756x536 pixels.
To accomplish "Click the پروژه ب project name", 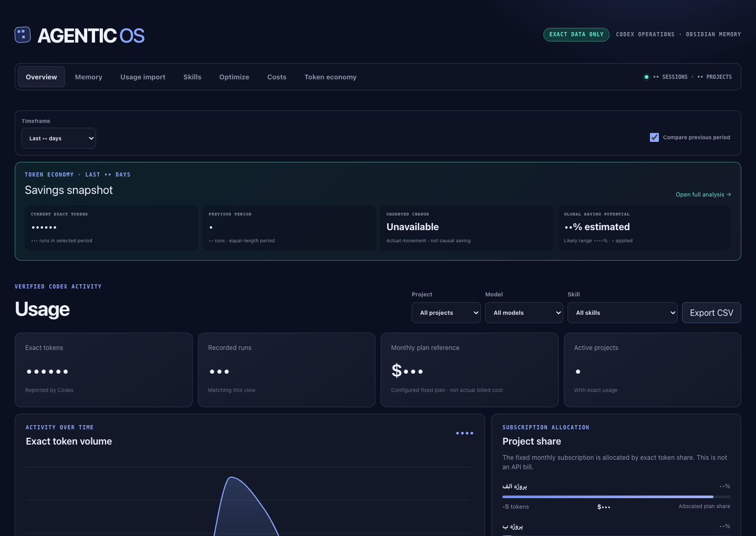I will coord(512,527).
